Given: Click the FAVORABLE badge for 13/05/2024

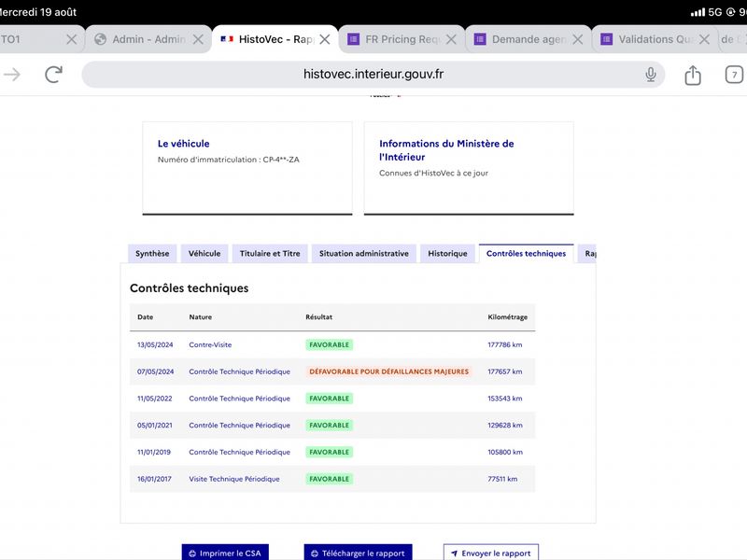Looking at the screenshot, I should (x=330, y=344).
